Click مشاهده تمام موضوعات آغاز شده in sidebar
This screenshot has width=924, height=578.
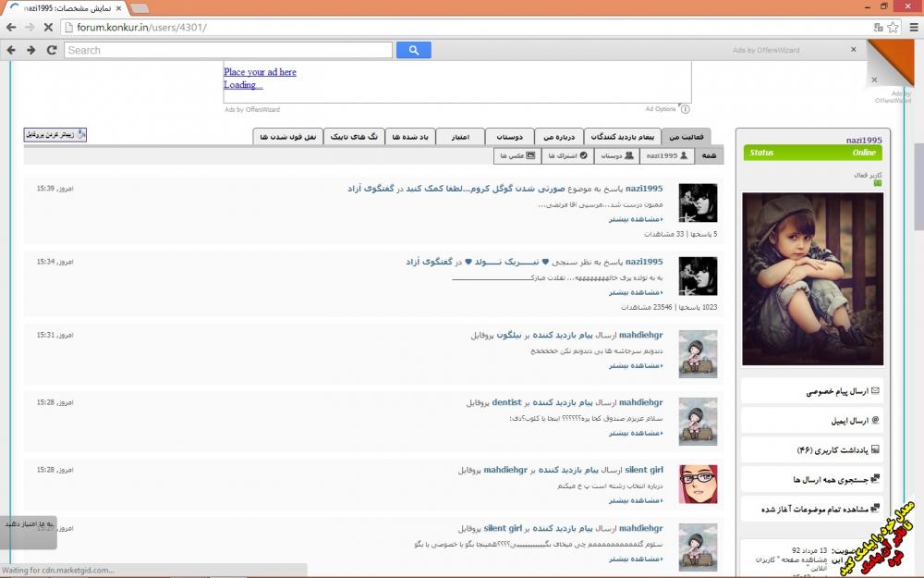pos(815,509)
